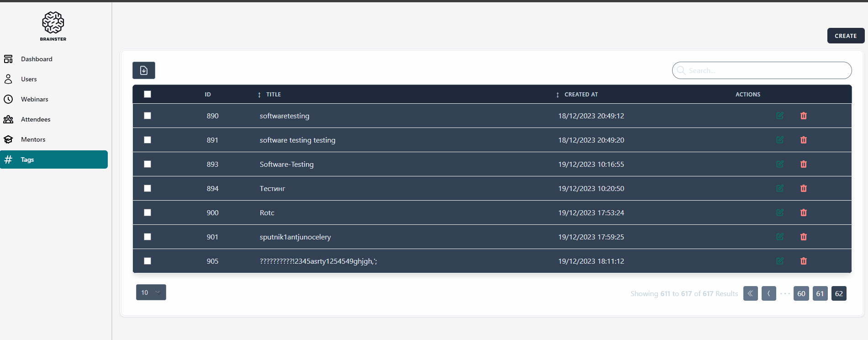Edit the Software-Testing tag
Viewport: 868px width, 340px height.
780,164
